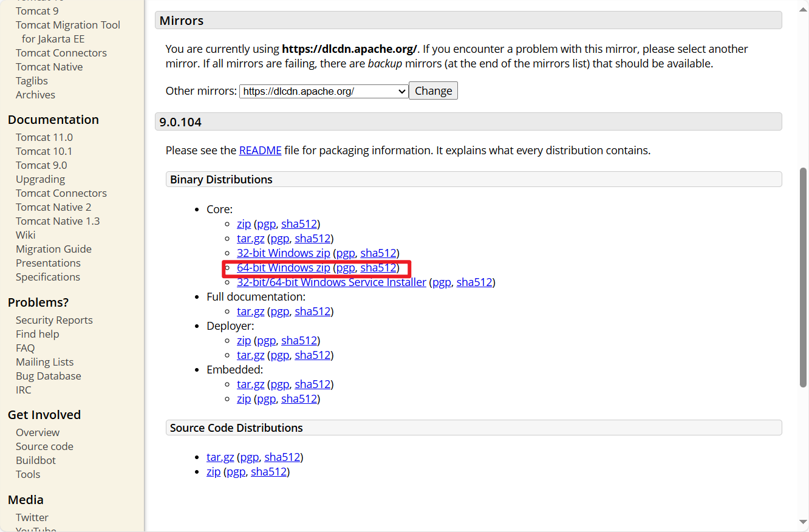Image resolution: width=809 pixels, height=532 pixels.
Task: Open the Taglibs sidebar link
Action: pos(32,81)
